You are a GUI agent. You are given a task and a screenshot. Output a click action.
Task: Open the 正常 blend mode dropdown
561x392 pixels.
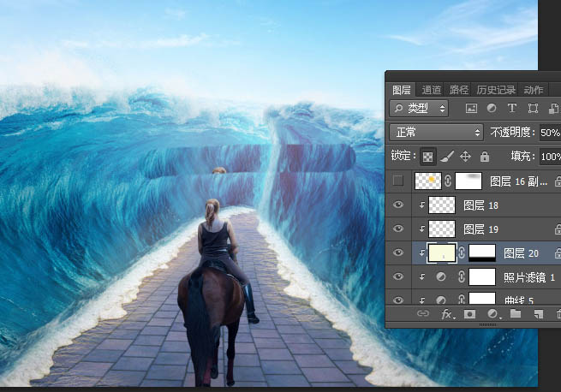(x=436, y=133)
